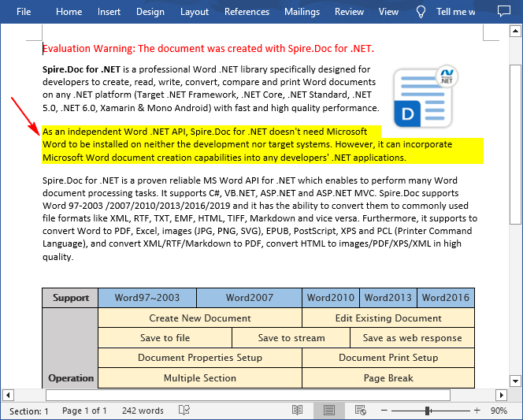Click the Spire.Doc .NET document logo image

pos(426,96)
